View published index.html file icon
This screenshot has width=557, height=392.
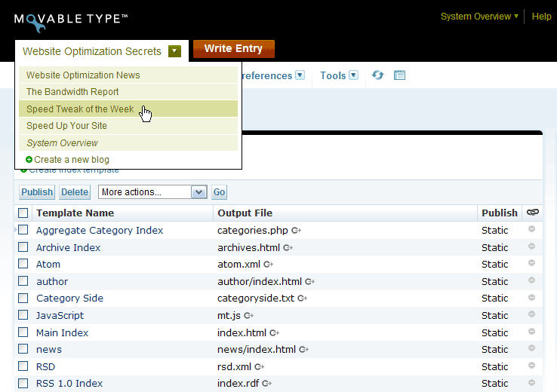274,332
